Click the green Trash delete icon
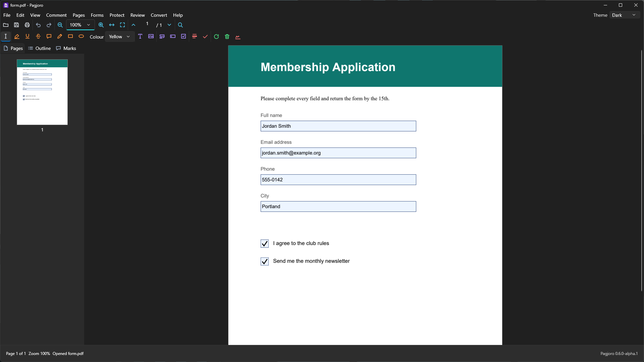Screen dimensions: 644x362 point(227,37)
